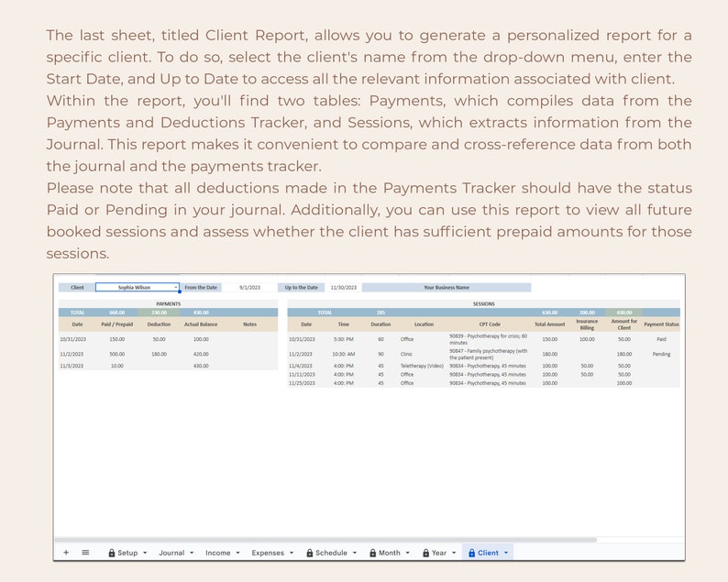Click the 420.00 actual balance cell

(x=201, y=354)
